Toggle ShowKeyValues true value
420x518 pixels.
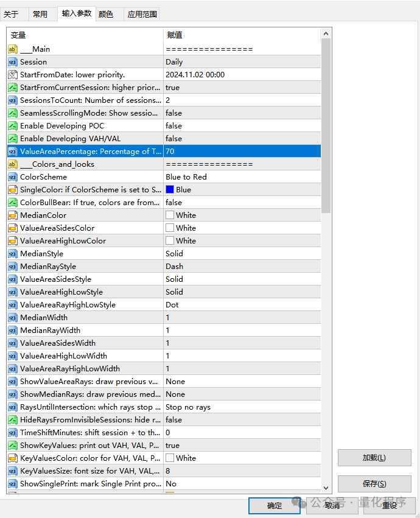[x=242, y=446]
